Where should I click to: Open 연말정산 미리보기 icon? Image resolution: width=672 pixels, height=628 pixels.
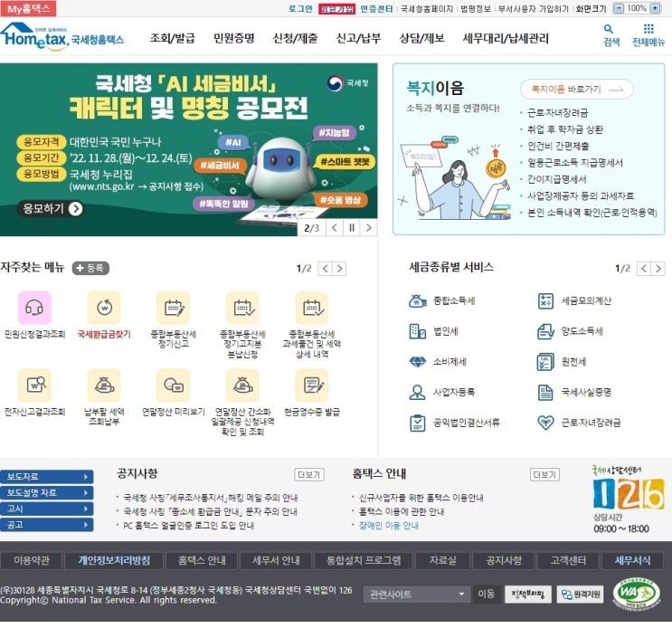pos(174,385)
